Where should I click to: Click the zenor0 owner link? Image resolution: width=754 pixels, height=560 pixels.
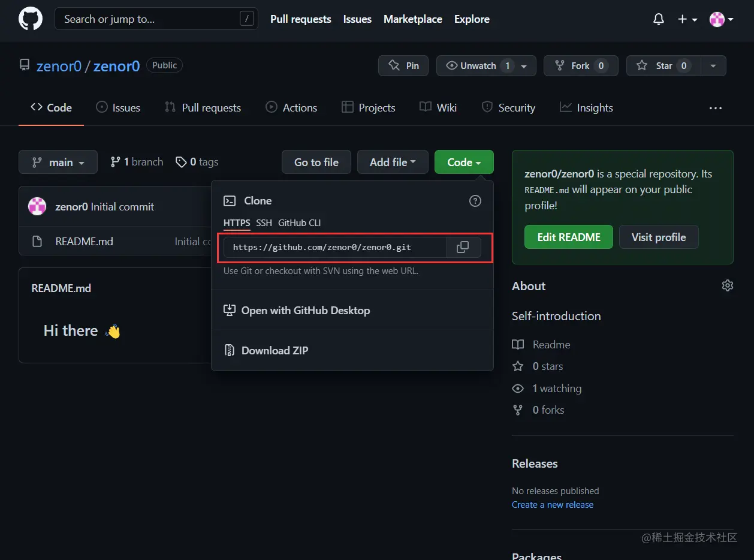pos(59,66)
